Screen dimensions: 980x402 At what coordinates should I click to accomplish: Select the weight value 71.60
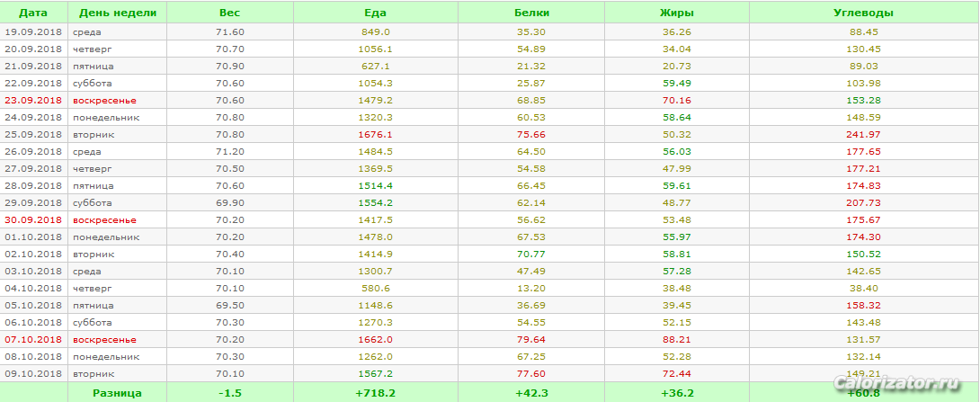[x=229, y=31]
